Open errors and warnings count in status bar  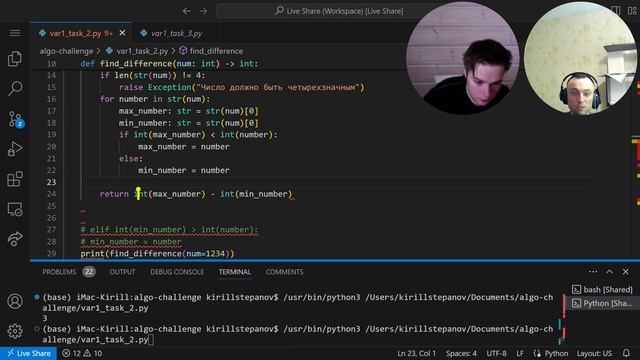pos(82,353)
